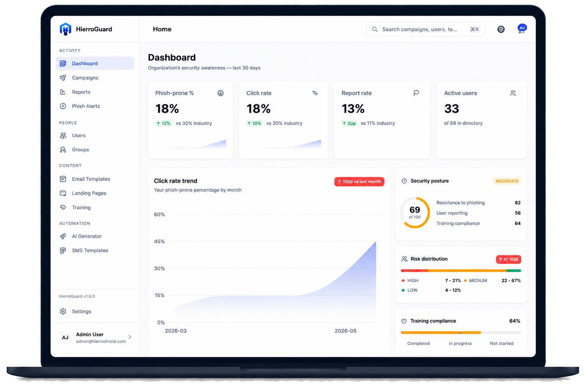Click the Groups icon in sidebar
Screen dimensions: 588x384
[x=63, y=150]
